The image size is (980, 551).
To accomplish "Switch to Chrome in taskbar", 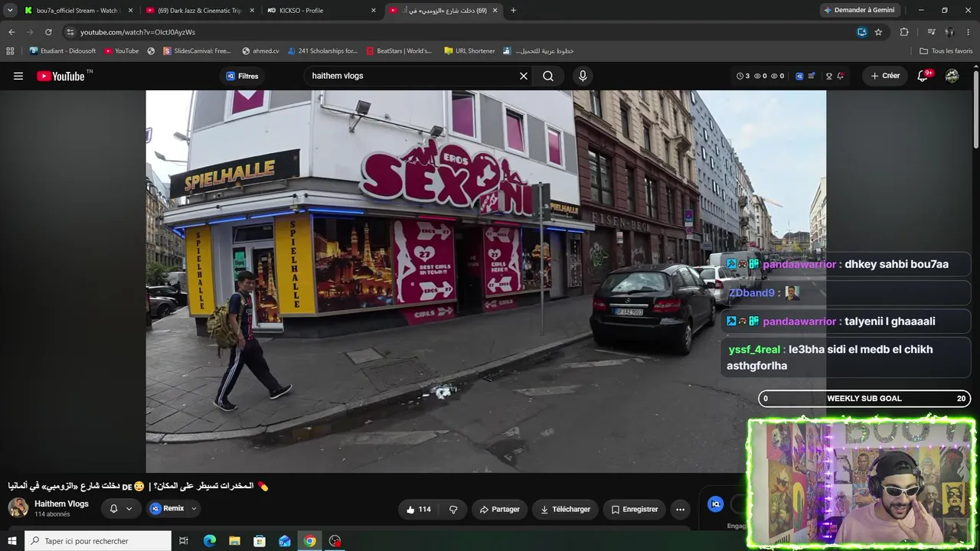I will pyautogui.click(x=309, y=541).
